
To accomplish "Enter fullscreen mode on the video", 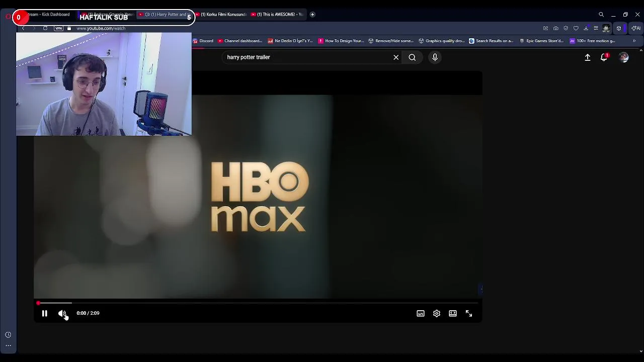I will click(469, 313).
